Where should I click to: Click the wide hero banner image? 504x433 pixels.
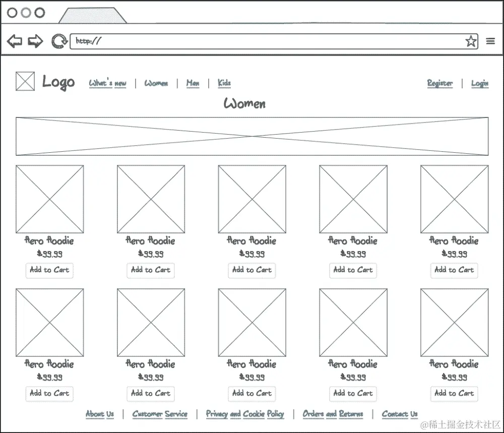click(x=252, y=136)
